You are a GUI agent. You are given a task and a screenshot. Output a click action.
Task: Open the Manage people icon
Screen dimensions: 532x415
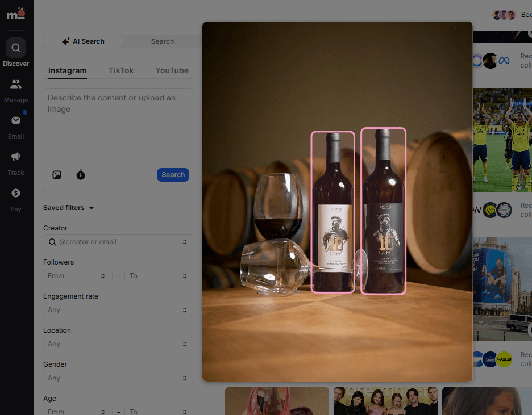(15, 84)
